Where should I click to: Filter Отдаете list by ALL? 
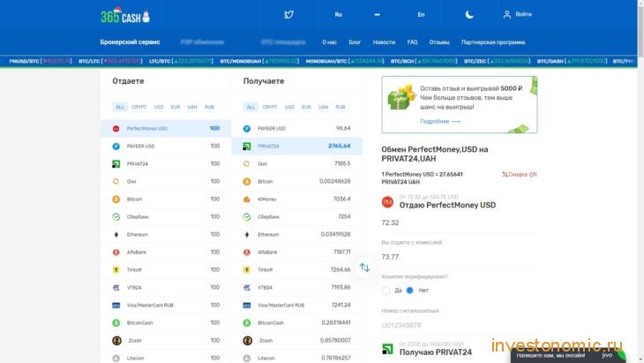tap(119, 107)
